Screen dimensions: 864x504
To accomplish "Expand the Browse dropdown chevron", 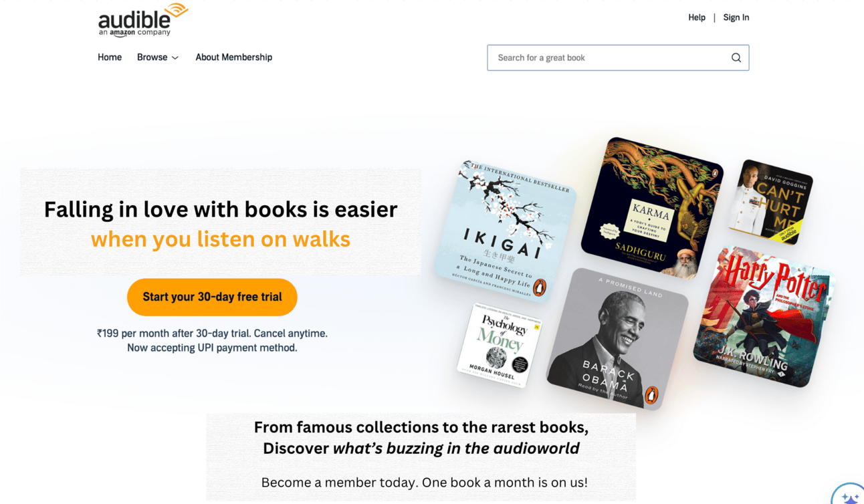I will [x=175, y=58].
